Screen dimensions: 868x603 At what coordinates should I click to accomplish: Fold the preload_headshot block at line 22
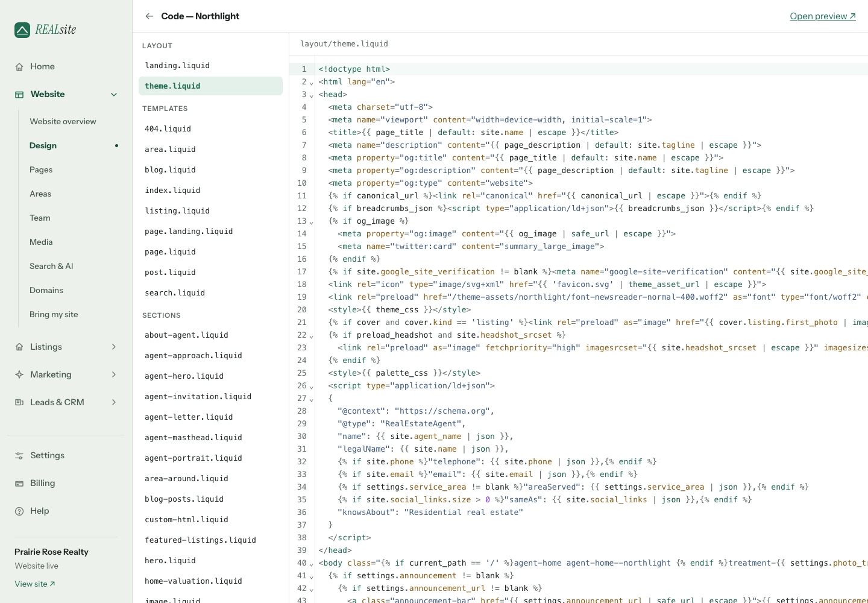click(x=312, y=336)
